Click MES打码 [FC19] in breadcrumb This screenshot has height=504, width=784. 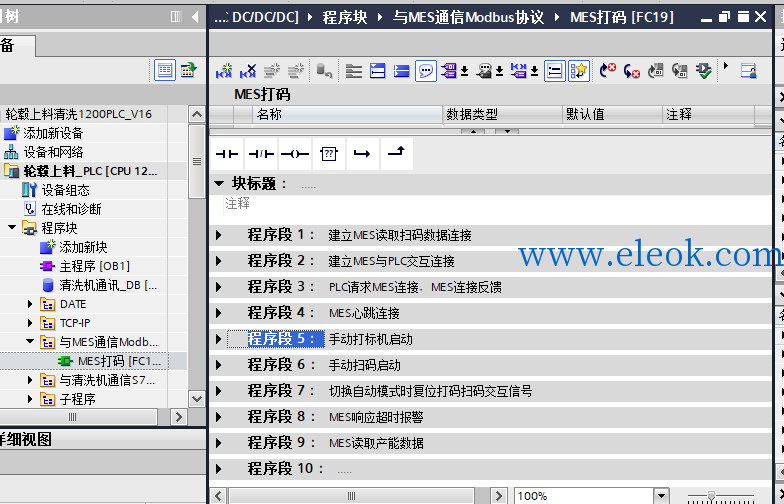622,17
